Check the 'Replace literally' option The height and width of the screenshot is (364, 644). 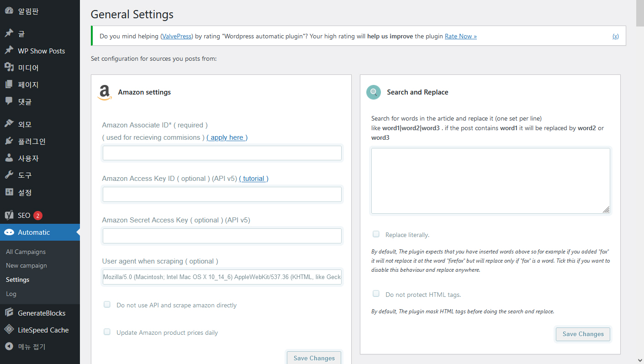pyautogui.click(x=376, y=234)
